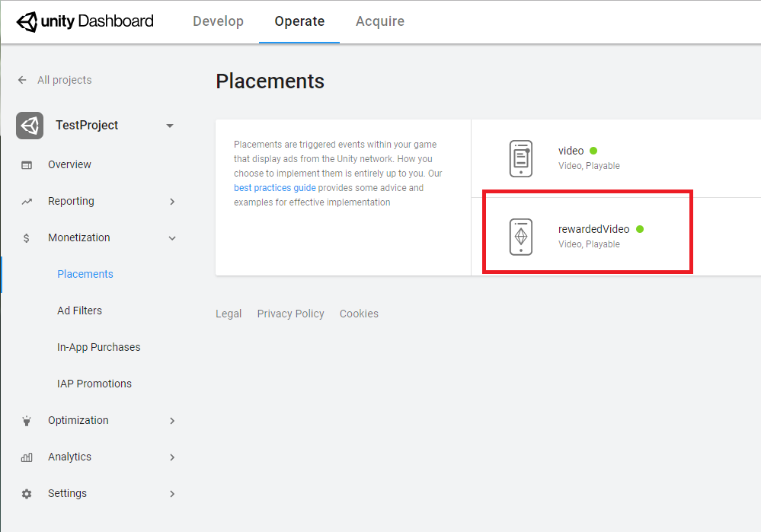Click the Analytics sidebar label

click(69, 457)
